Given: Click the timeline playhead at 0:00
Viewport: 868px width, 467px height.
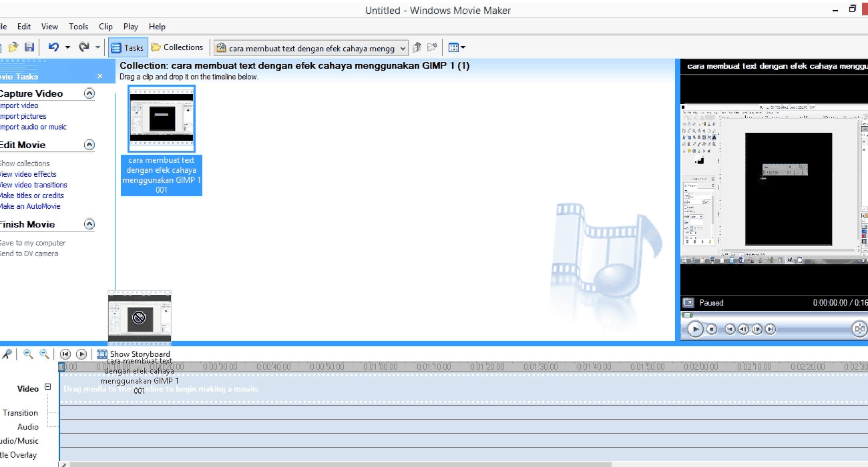Looking at the screenshot, I should [x=61, y=366].
